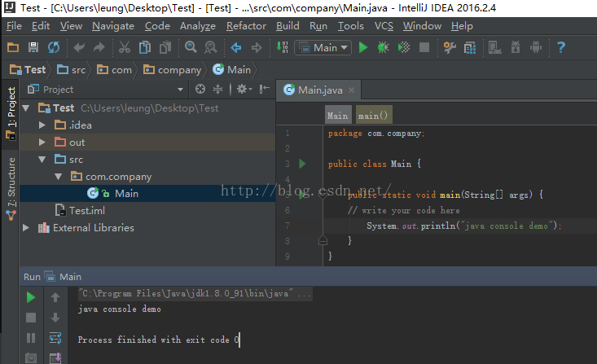Open Project Structure icon

coord(470,47)
